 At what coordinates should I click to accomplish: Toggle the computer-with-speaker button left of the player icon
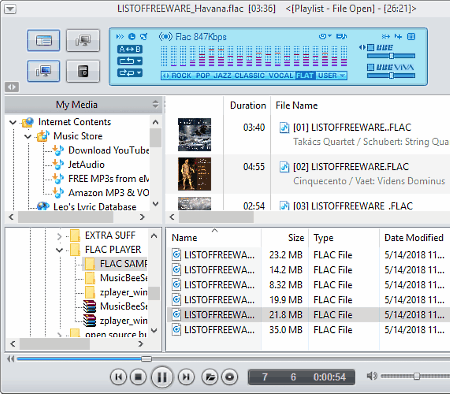coord(43,71)
